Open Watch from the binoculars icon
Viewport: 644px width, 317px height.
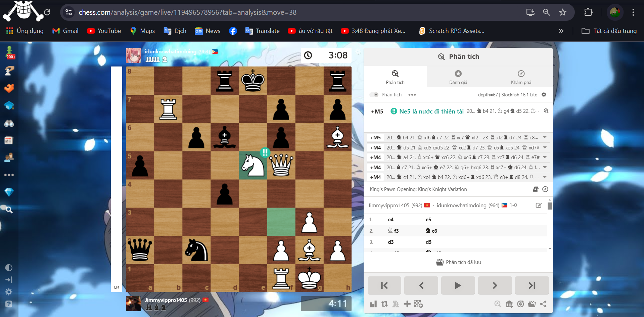pos(9,123)
